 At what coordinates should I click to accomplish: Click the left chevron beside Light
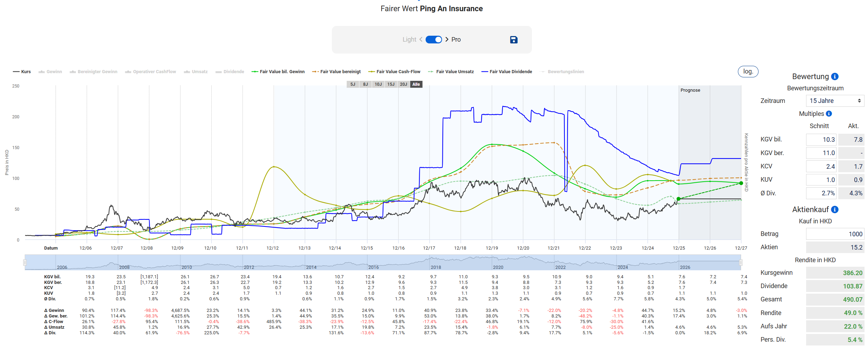pos(421,40)
